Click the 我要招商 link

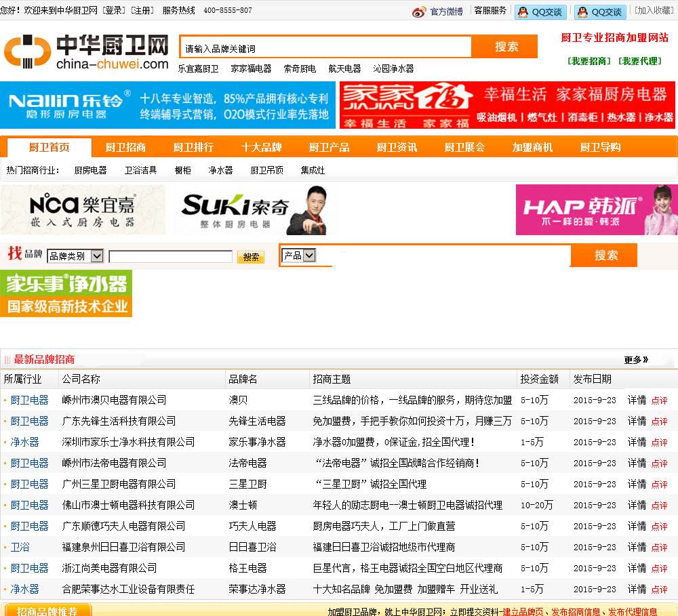click(x=589, y=61)
